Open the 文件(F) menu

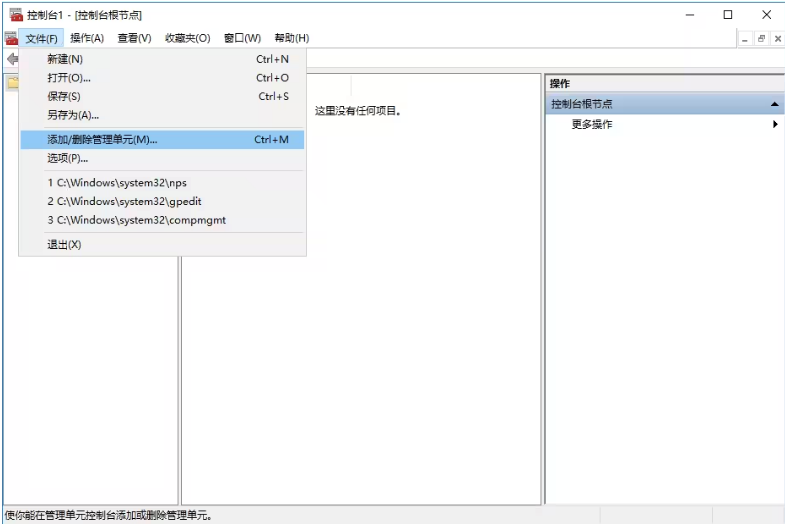(42, 38)
